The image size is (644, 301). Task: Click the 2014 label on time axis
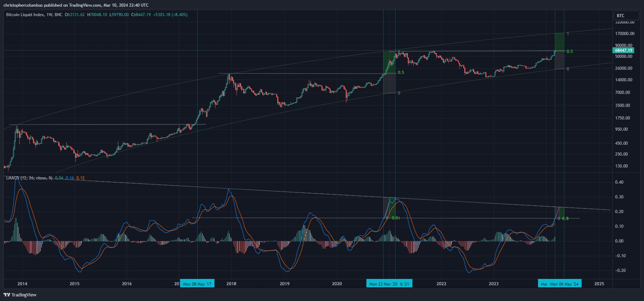(x=22, y=283)
